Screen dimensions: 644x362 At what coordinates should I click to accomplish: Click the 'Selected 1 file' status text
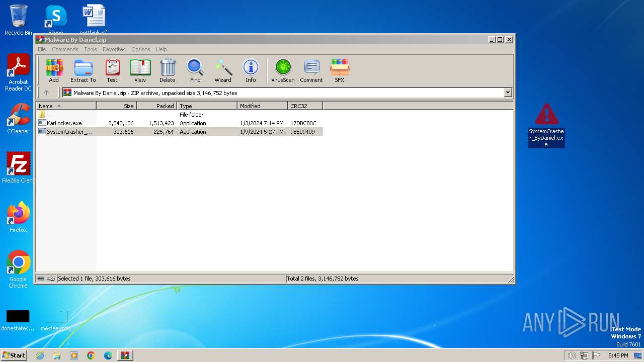[94, 279]
